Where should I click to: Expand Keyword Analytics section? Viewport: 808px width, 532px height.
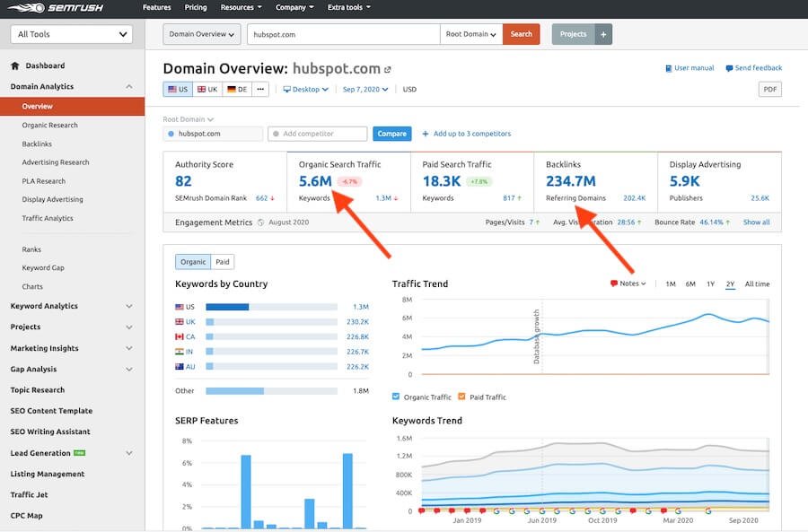point(128,306)
